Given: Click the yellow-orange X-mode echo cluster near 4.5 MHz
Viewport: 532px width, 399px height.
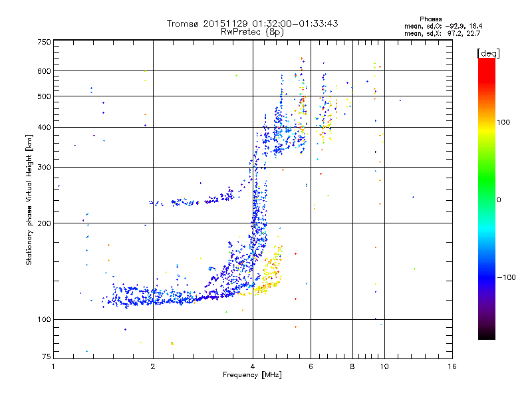Looking at the screenshot, I should click(x=270, y=273).
